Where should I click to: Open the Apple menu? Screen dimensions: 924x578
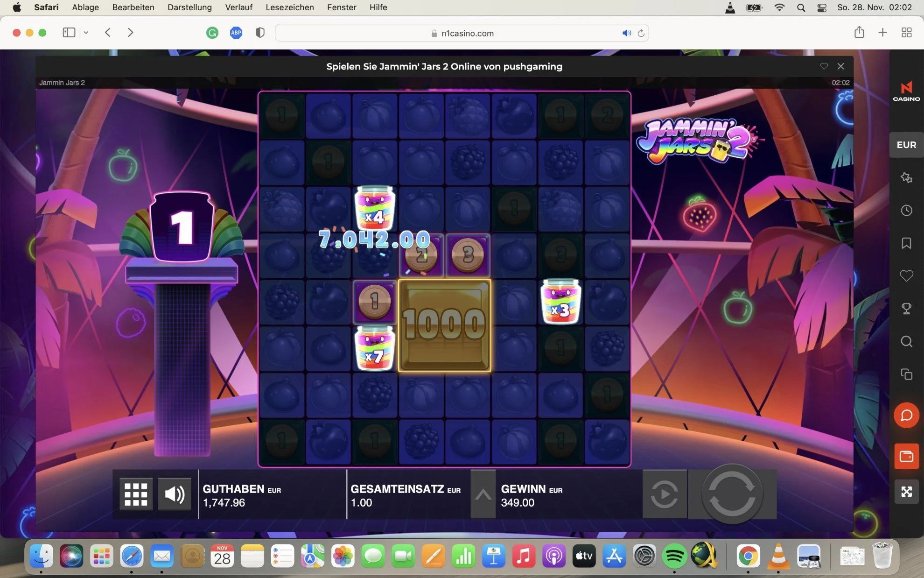[x=17, y=7]
